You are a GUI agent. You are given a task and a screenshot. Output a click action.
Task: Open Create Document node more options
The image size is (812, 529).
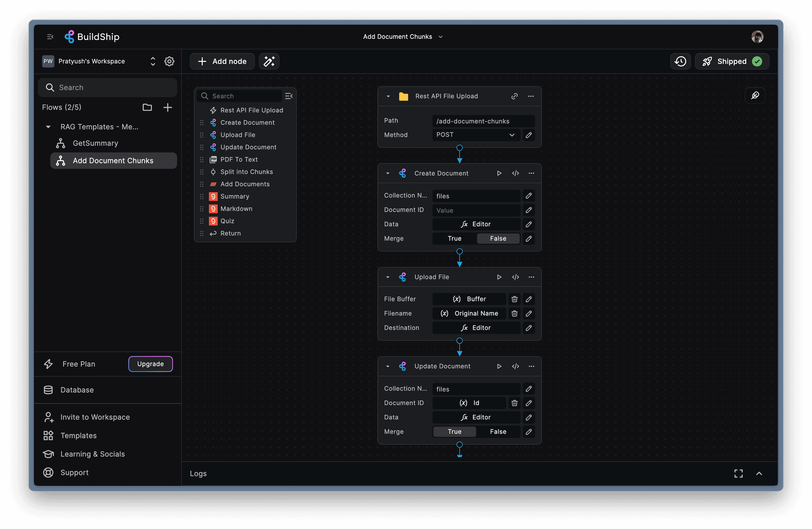[x=531, y=173]
